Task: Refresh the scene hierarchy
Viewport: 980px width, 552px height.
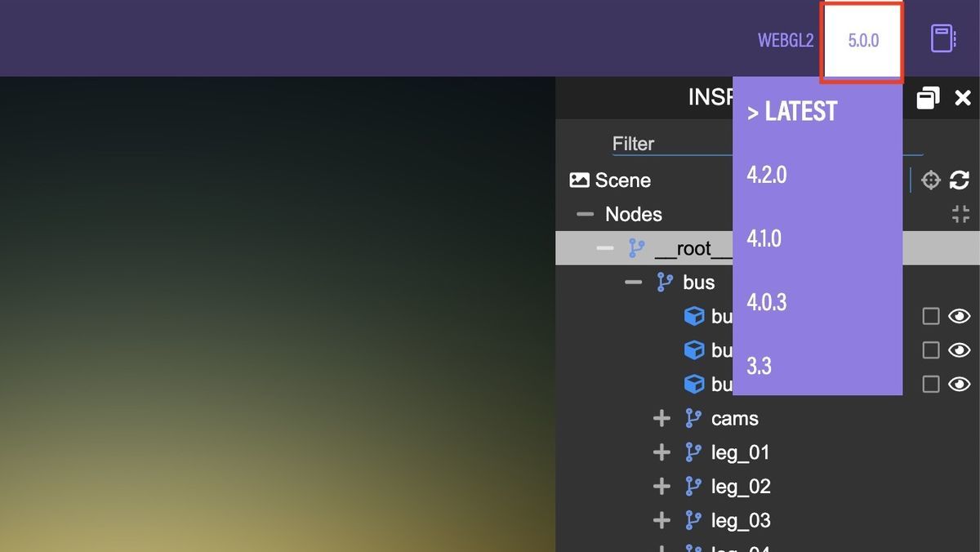Action: (960, 179)
